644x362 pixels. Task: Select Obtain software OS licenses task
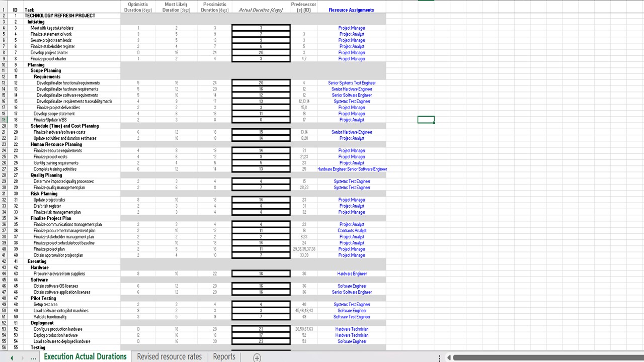click(56, 286)
